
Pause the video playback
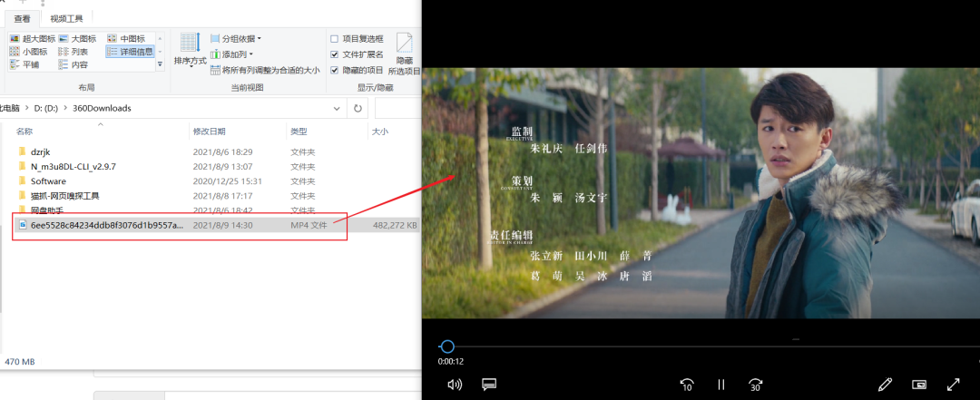click(x=721, y=385)
